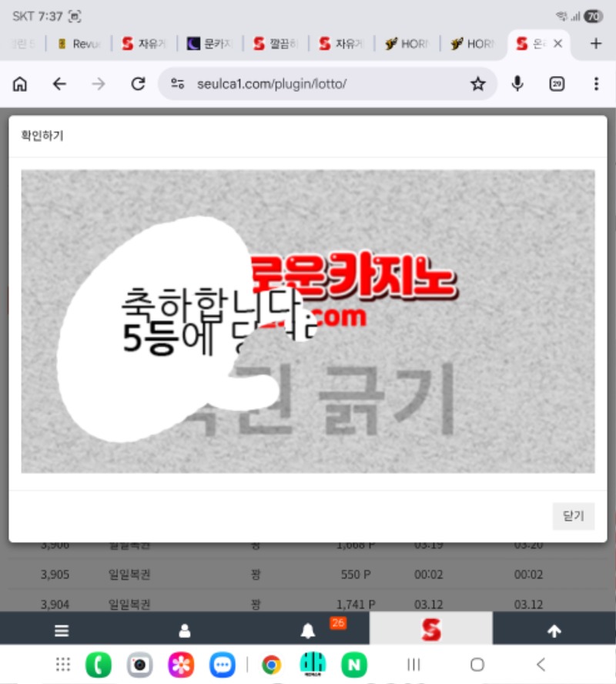Open the site hamburger menu
This screenshot has height=684, width=616.
point(62,631)
